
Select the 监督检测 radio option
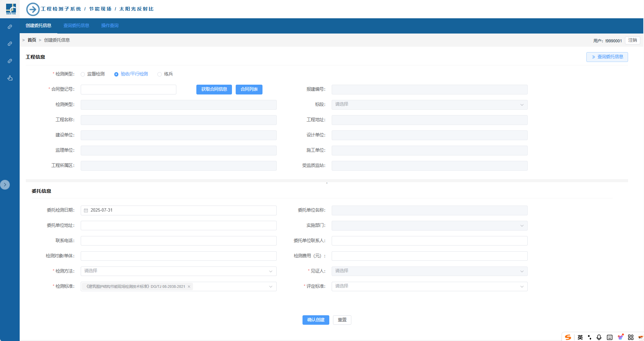(83, 74)
